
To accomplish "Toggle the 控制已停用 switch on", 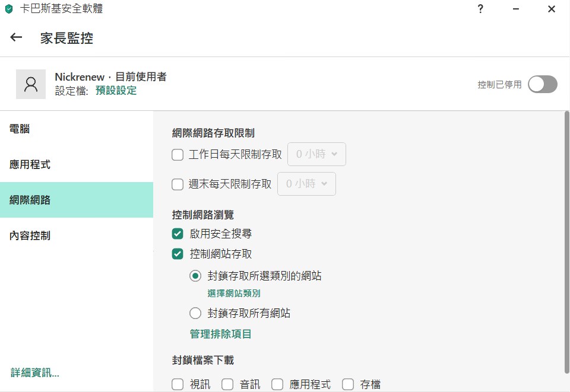I will 542,84.
